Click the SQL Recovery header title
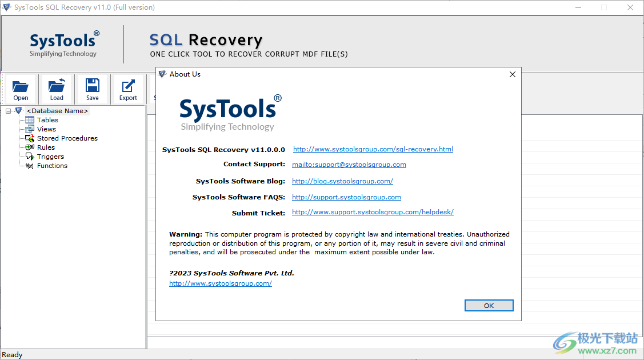This screenshot has height=360, width=644. pos(206,40)
